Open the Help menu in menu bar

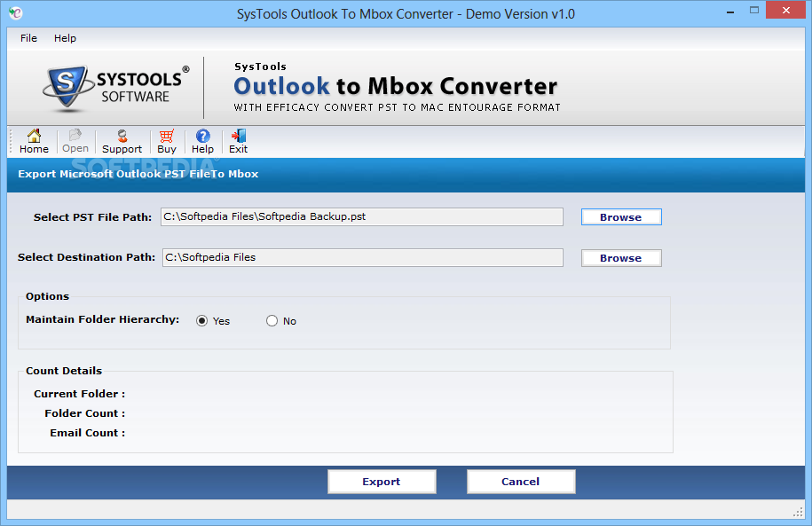66,38
